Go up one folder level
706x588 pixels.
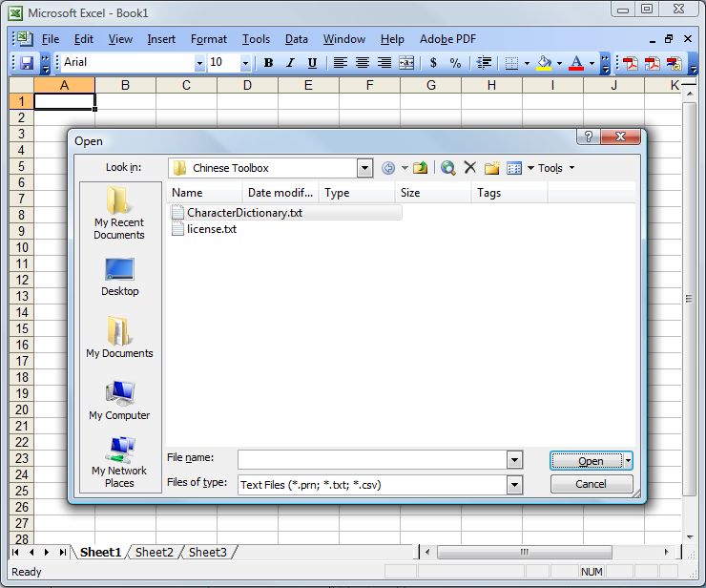[421, 168]
